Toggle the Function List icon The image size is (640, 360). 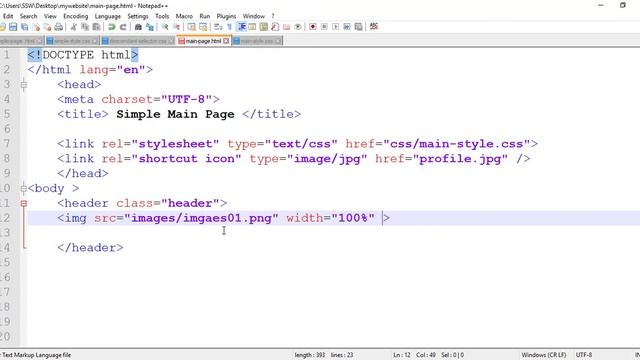point(275,27)
